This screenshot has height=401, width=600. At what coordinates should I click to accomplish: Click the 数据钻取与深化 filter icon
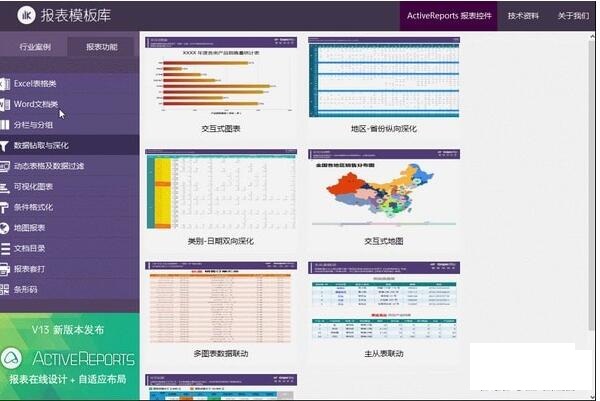tap(6, 146)
